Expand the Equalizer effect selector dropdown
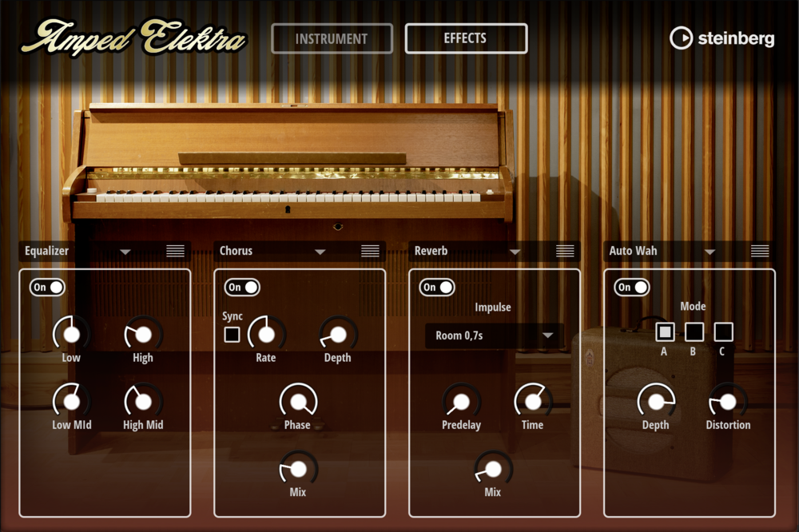 pos(125,251)
